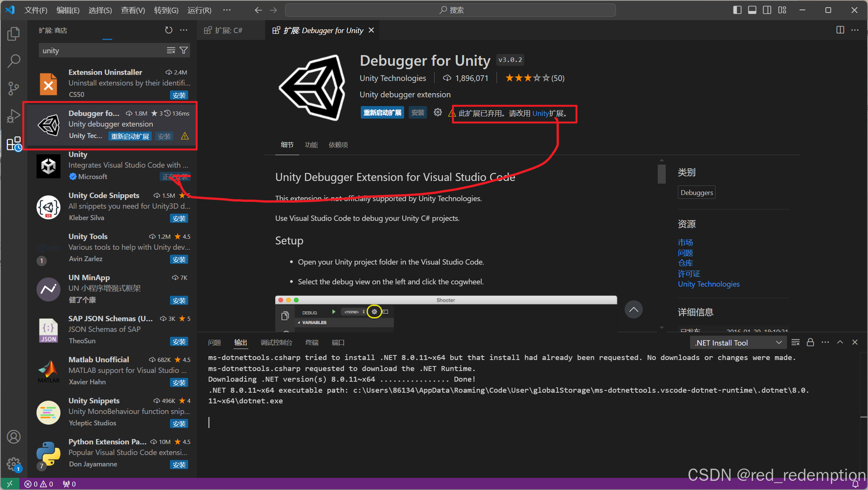
Task: Click the top command center search box
Action: tap(451, 10)
